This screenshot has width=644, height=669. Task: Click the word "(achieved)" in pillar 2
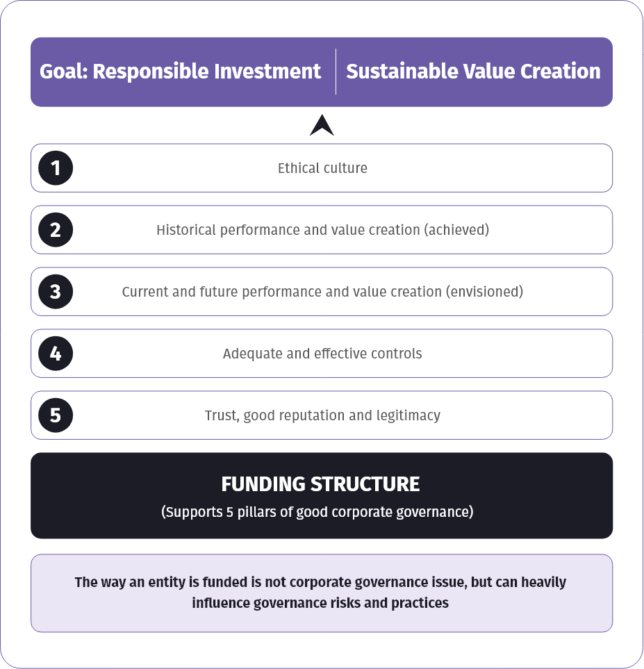point(456,230)
